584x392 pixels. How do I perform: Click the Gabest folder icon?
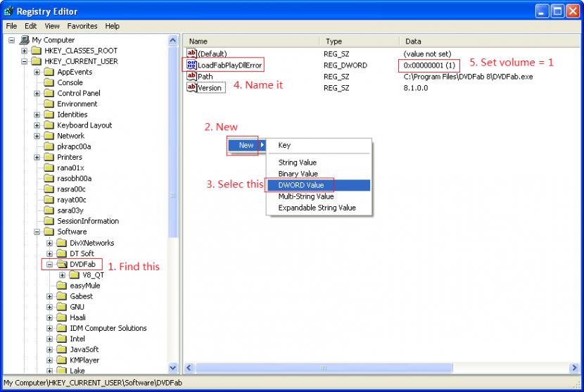[x=62, y=296]
